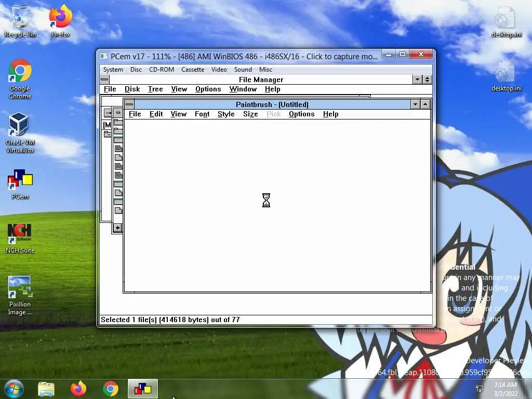Select the second folder icon in File Manager list
Image resolution: width=532 pixels, height=399 pixels.
[x=118, y=131]
